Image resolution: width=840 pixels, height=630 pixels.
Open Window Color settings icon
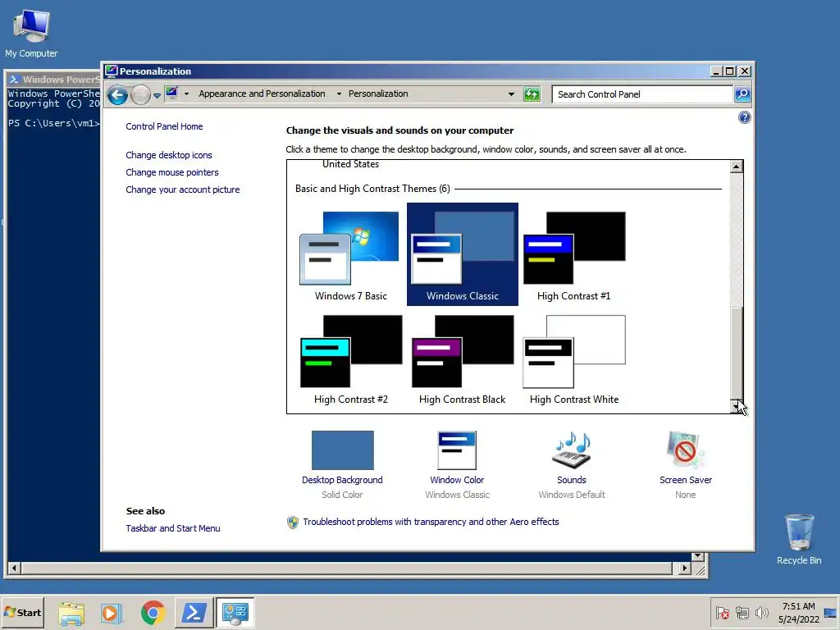[457, 450]
